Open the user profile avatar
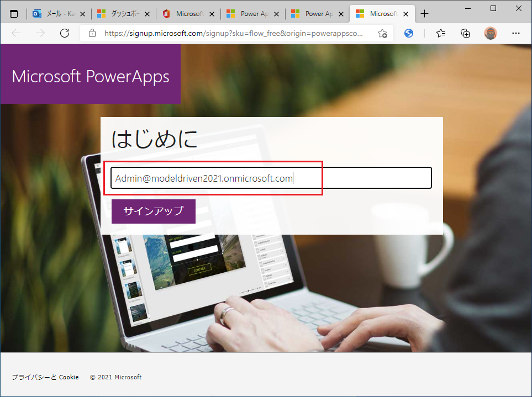532x397 pixels. pos(490,33)
